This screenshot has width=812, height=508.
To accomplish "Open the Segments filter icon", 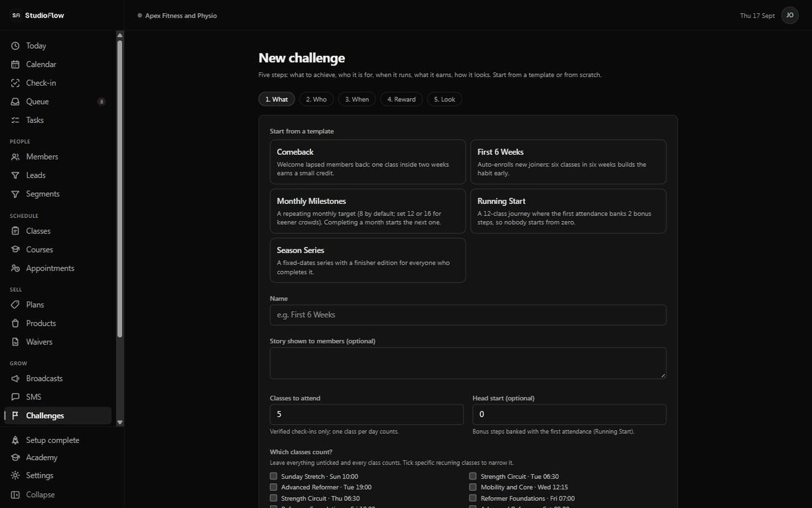I will click(x=15, y=194).
